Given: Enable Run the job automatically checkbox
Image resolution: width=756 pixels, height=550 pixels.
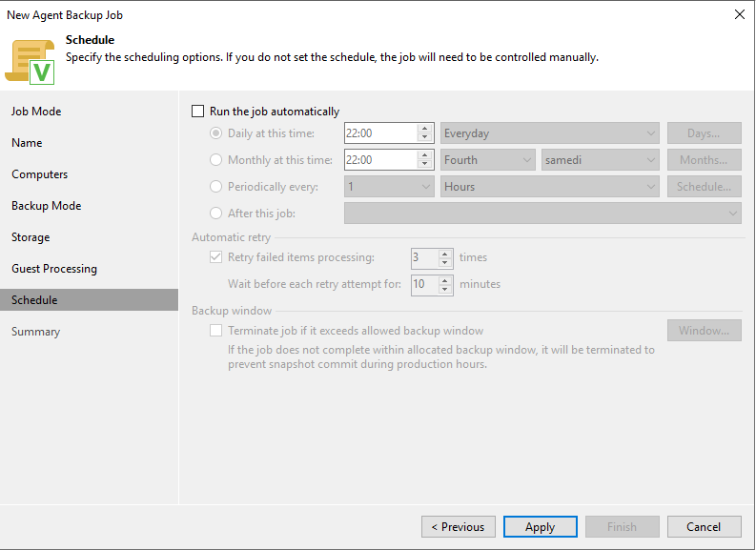Looking at the screenshot, I should 198,112.
